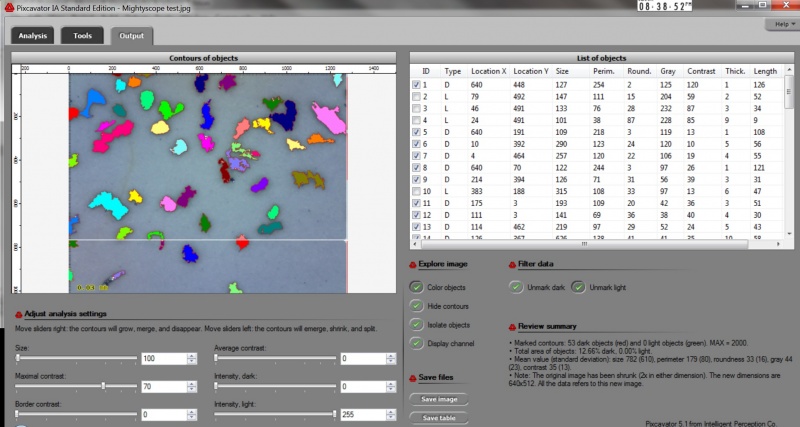Click the red Adjust analysis settings icon
The width and height of the screenshot is (800, 427).
(17, 314)
